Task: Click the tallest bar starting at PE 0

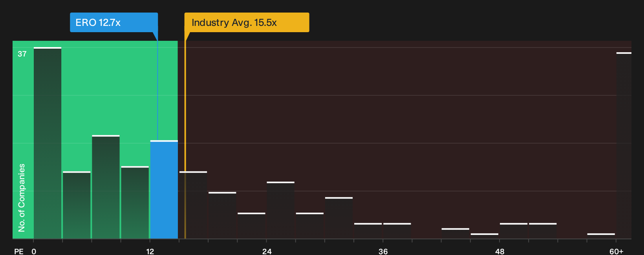Action: click(48, 143)
